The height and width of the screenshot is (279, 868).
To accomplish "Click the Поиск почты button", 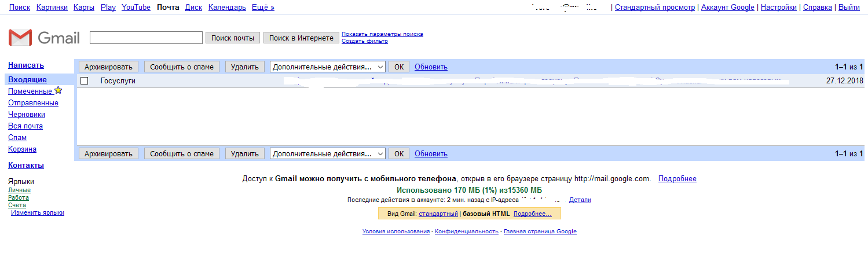I will pos(233,38).
